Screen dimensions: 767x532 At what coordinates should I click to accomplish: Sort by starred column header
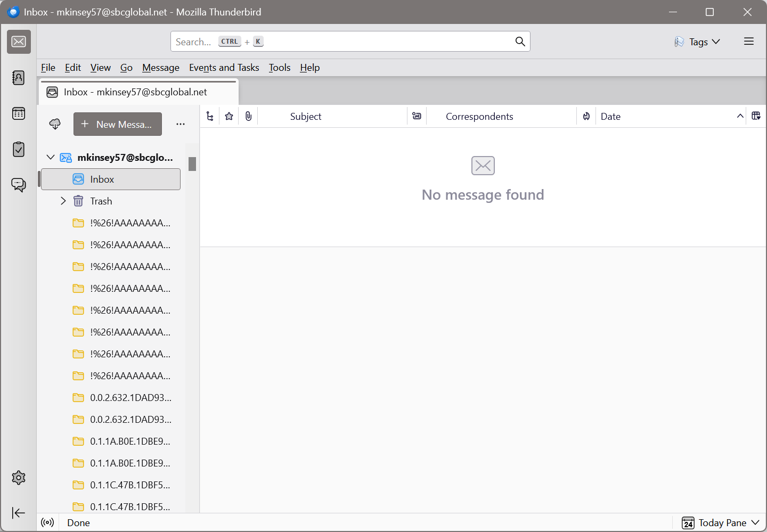229,116
